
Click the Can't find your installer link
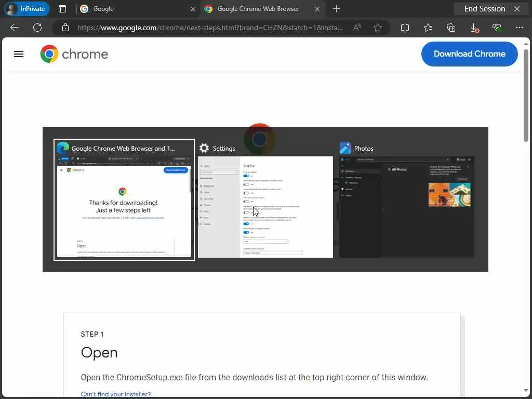coord(116,394)
